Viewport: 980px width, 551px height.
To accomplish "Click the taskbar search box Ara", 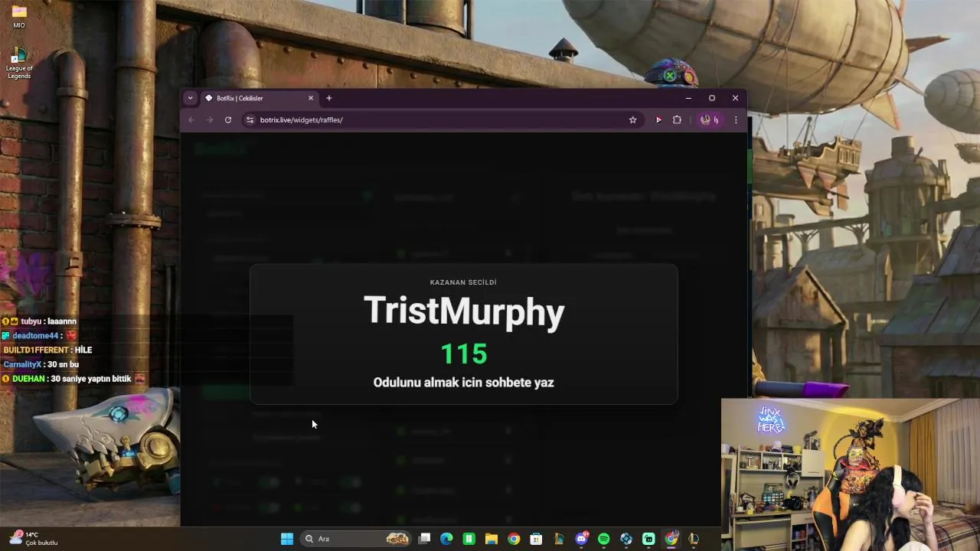I will [x=356, y=539].
